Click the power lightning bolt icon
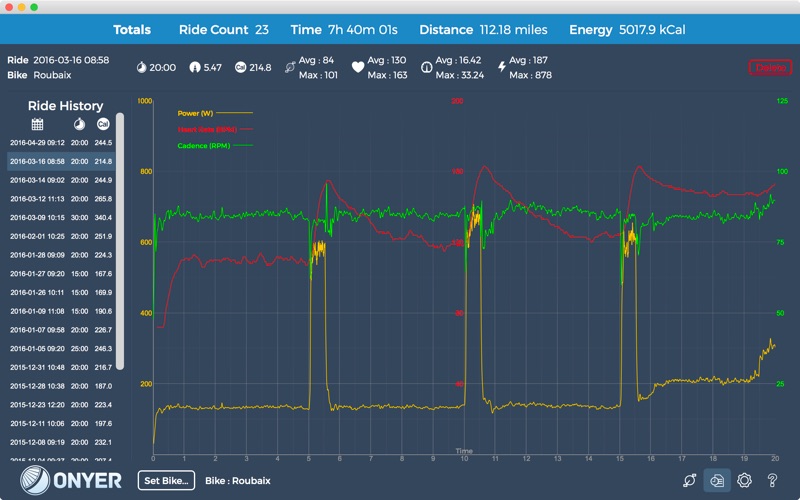 point(502,67)
